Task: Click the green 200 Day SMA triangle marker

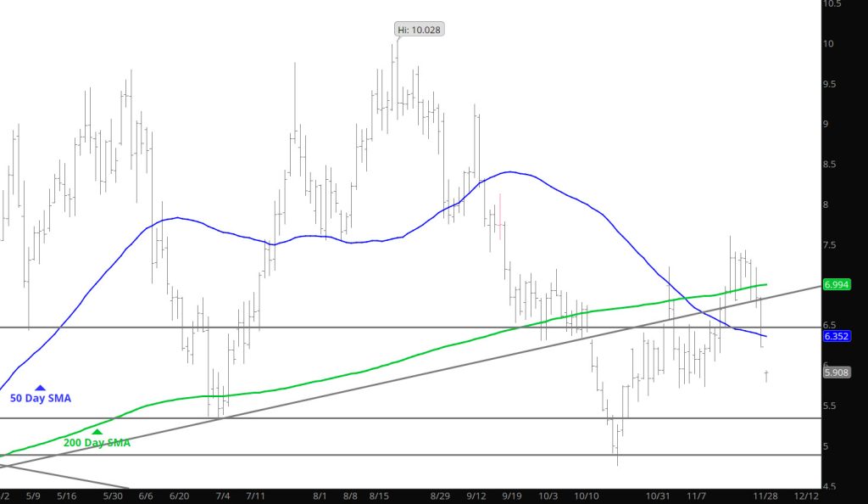Action: 97,432
